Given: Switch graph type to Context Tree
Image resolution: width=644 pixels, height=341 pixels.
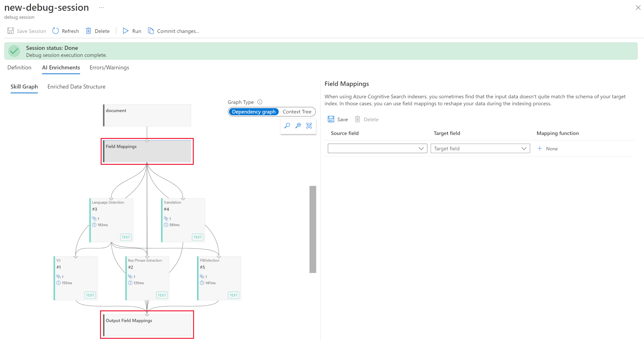Looking at the screenshot, I should (297, 112).
